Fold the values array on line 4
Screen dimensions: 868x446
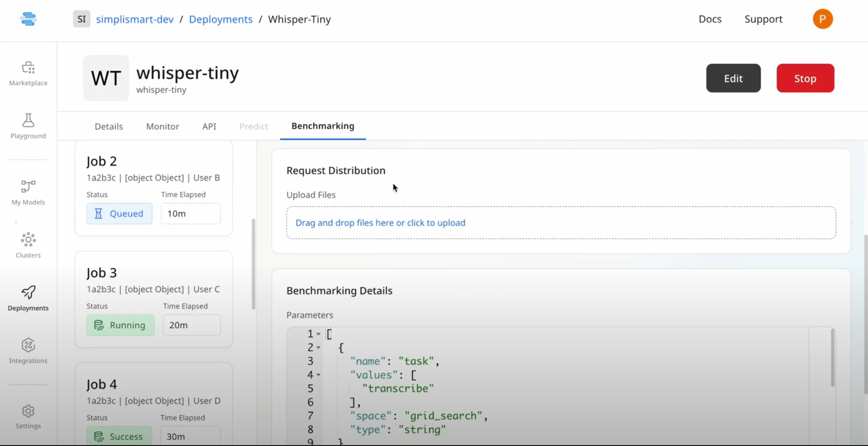pos(318,375)
